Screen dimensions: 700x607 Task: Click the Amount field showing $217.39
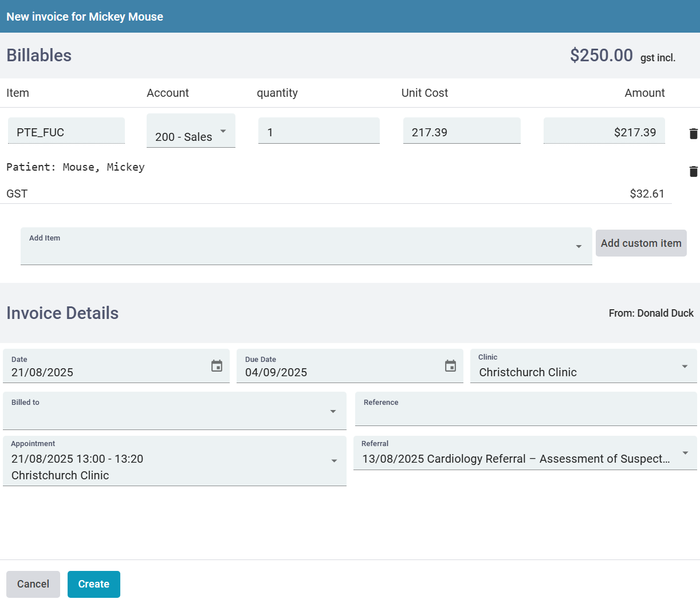pyautogui.click(x=604, y=131)
